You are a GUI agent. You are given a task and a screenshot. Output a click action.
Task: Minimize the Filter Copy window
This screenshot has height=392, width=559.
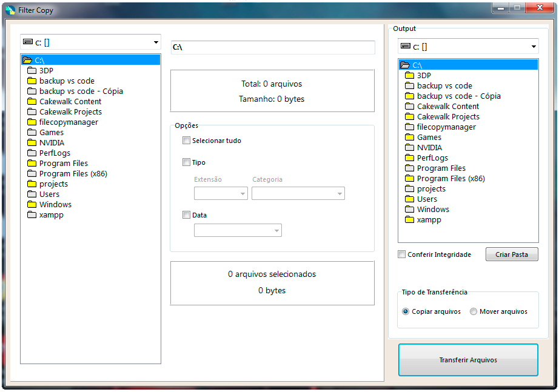point(501,7)
